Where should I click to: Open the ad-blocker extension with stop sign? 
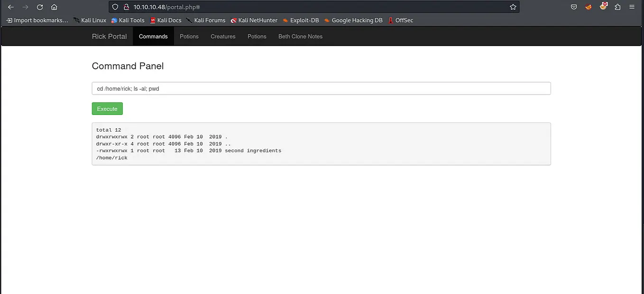[x=603, y=6]
